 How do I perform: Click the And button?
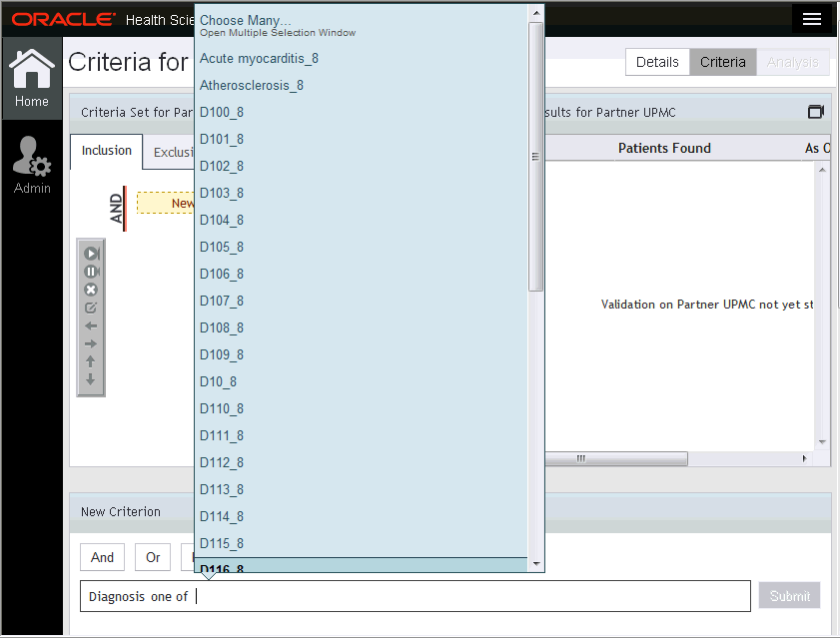pos(102,558)
